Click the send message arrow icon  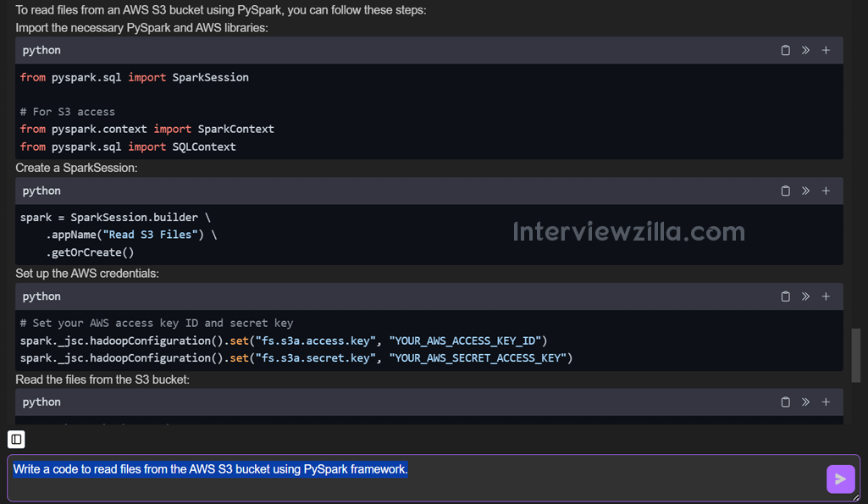(840, 479)
